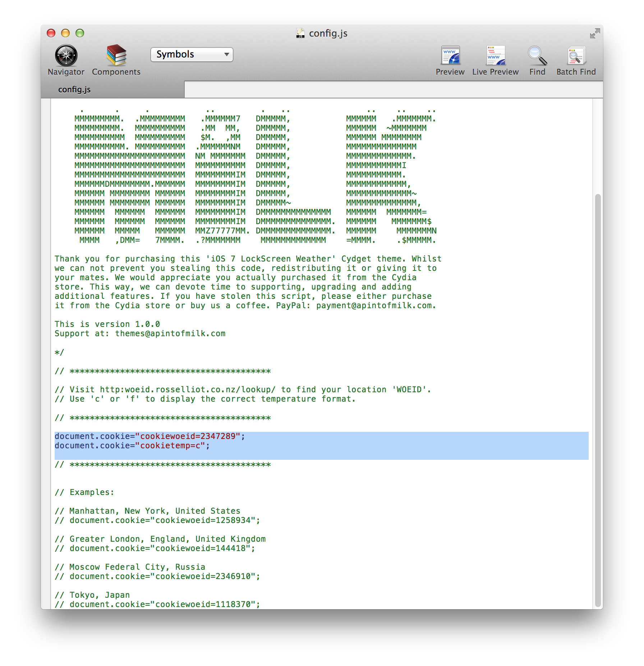Click the '// Examples:' comment
This screenshot has width=644, height=666.
(84, 492)
